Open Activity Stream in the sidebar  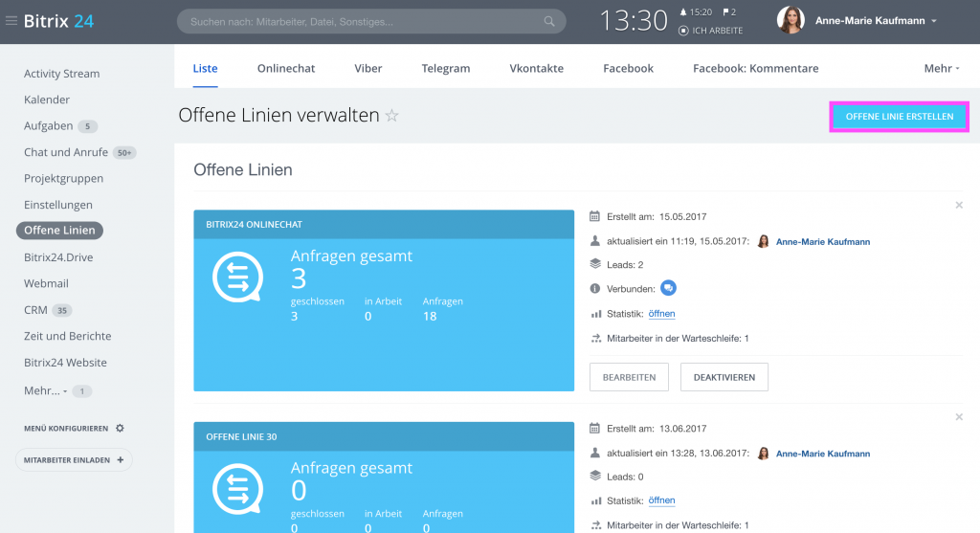click(x=62, y=73)
